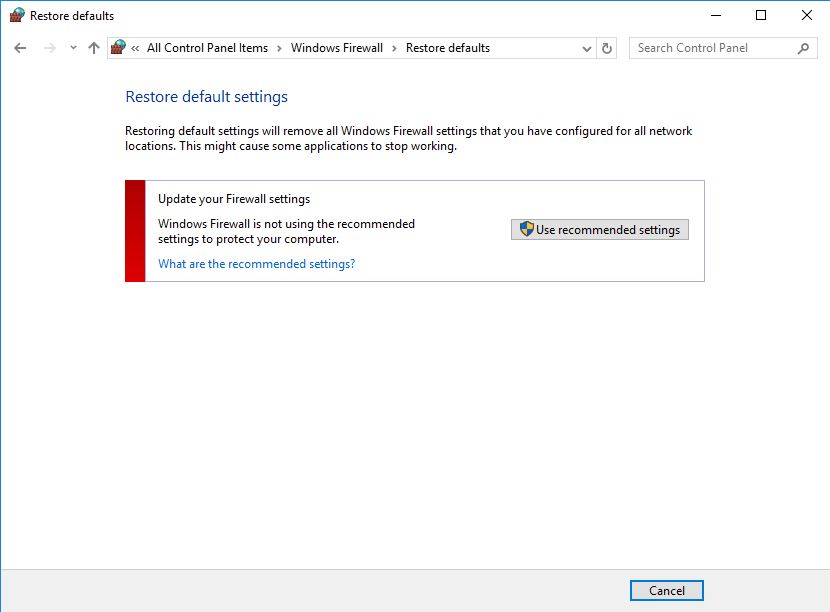Screen dimensions: 830x612
Task: Click the firewall icon in address bar
Action: pos(118,48)
